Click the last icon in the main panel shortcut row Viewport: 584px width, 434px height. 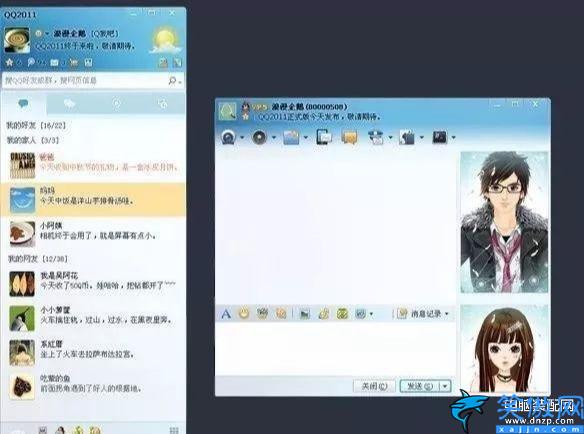88,63
